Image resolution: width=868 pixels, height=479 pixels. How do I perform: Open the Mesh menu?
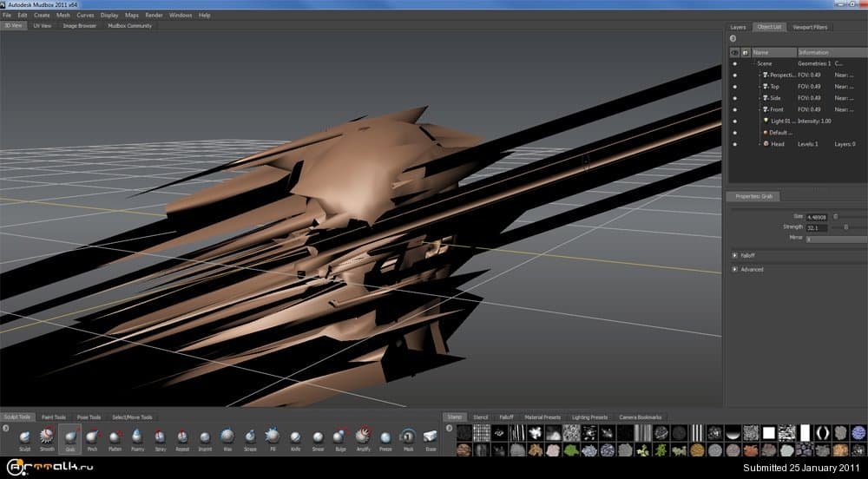click(x=63, y=15)
